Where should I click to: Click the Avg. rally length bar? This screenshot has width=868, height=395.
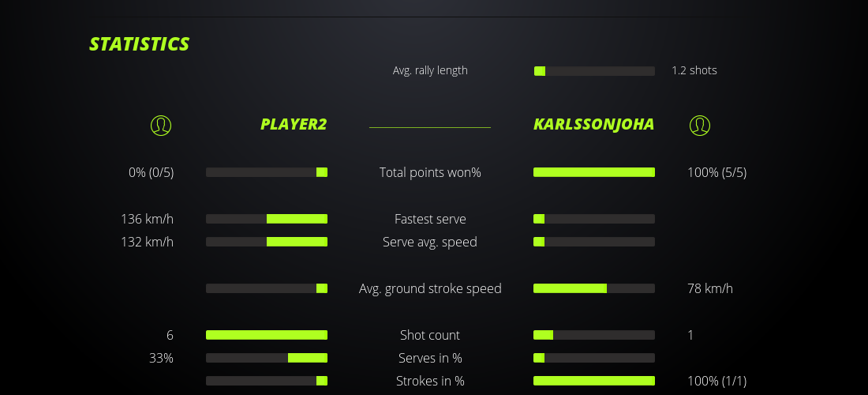pyautogui.click(x=594, y=71)
